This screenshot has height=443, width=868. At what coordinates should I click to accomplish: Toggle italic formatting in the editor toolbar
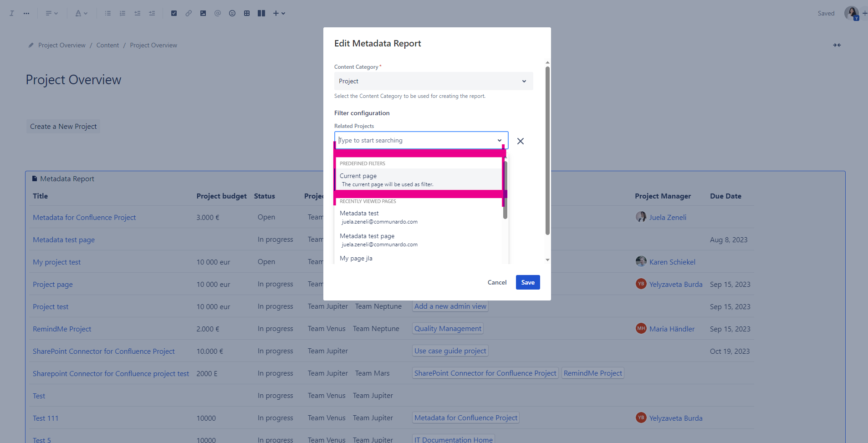tap(12, 13)
